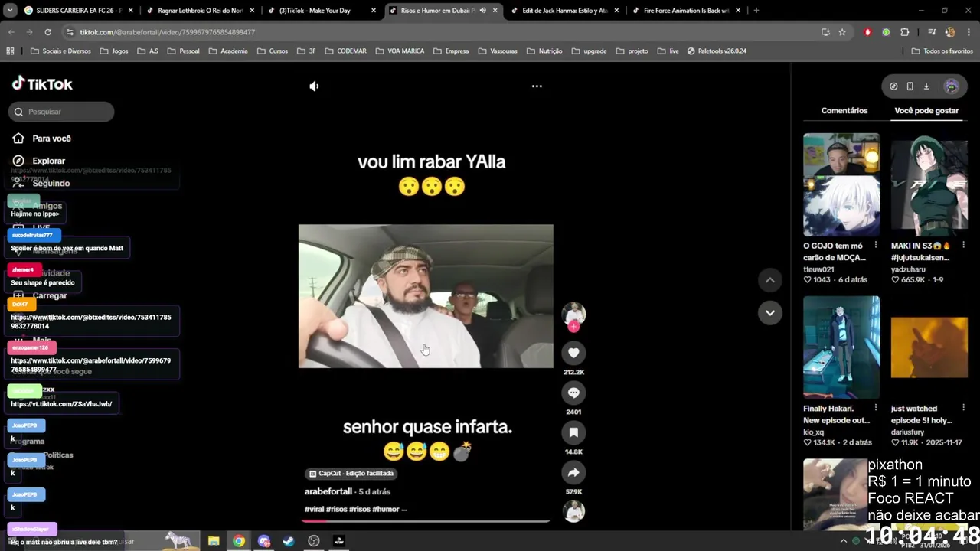Open Cursos bookmark folder
Image resolution: width=980 pixels, height=551 pixels.
coord(272,51)
